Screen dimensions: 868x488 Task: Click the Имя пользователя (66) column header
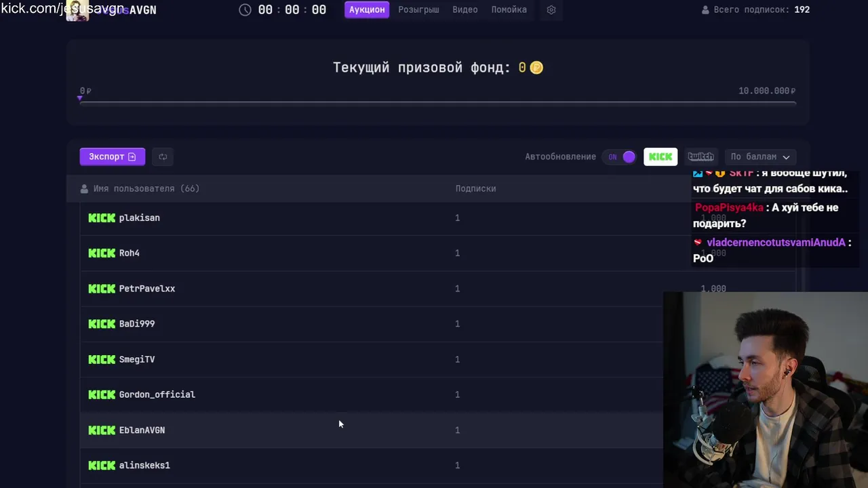click(x=146, y=188)
